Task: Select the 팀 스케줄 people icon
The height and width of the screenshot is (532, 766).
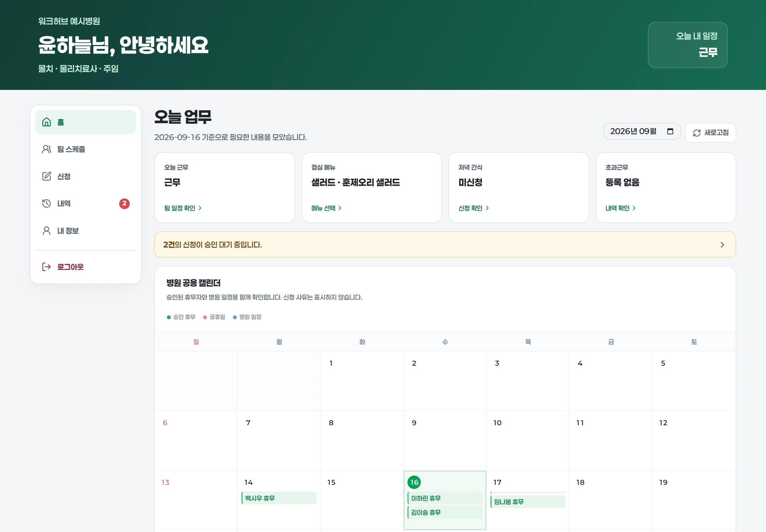Action: [46, 149]
